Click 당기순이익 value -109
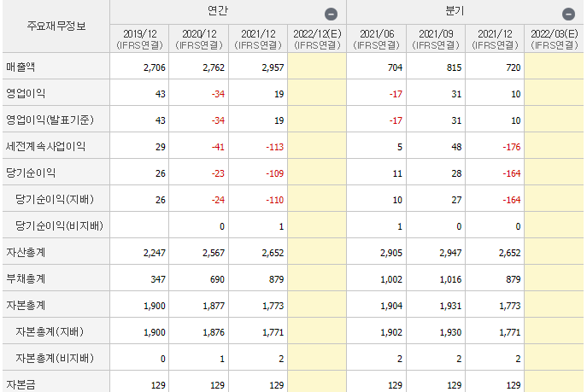 point(275,173)
